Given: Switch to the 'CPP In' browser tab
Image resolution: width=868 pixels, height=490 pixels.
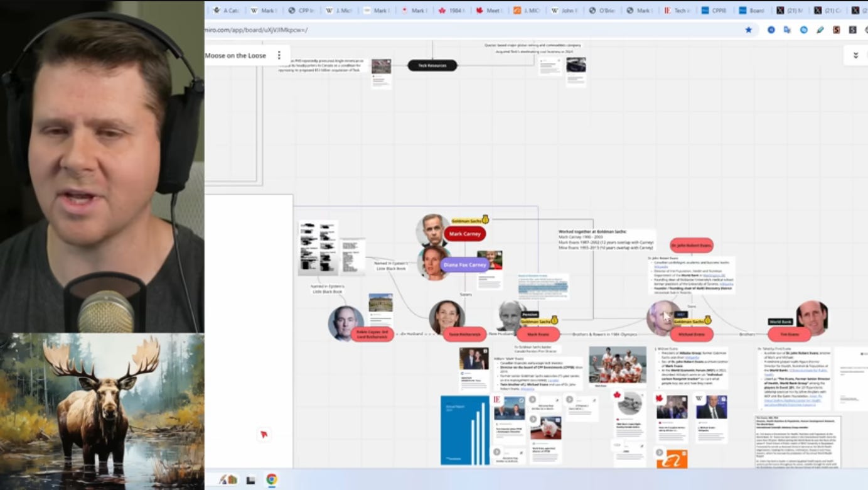Looking at the screenshot, I should tap(301, 11).
